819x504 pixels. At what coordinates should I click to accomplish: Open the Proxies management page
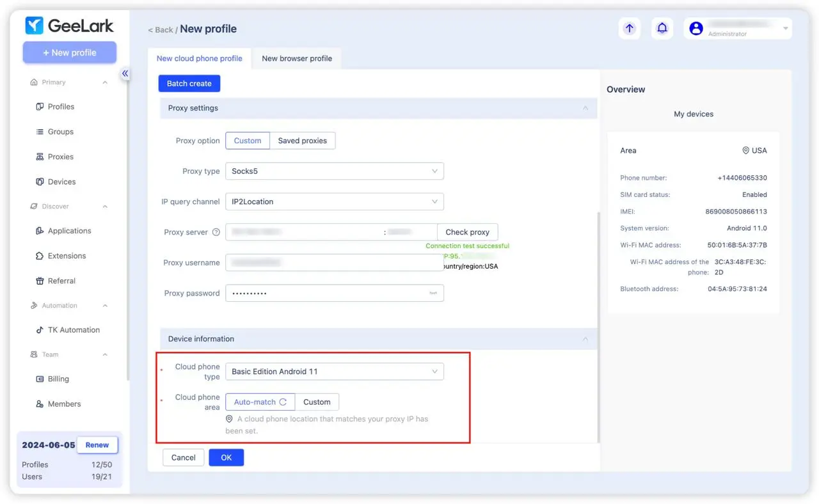tap(60, 157)
